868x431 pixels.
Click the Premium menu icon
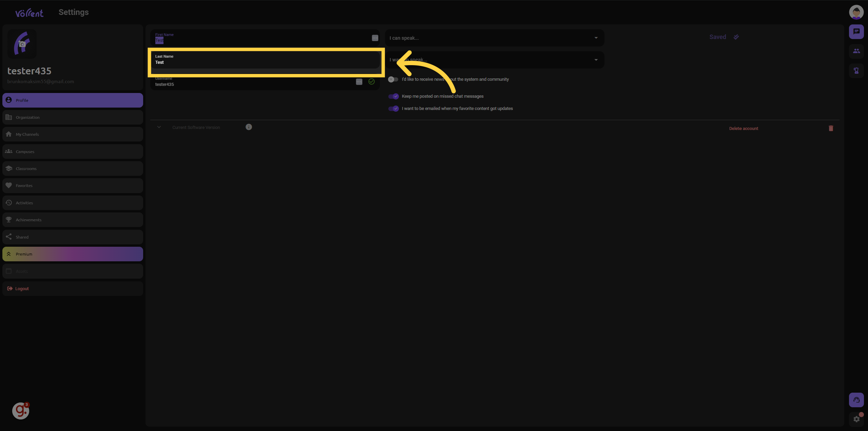9,254
